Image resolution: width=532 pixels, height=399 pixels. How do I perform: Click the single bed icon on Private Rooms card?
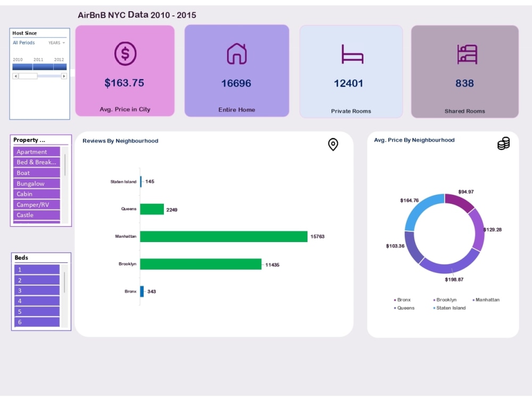tap(351, 53)
